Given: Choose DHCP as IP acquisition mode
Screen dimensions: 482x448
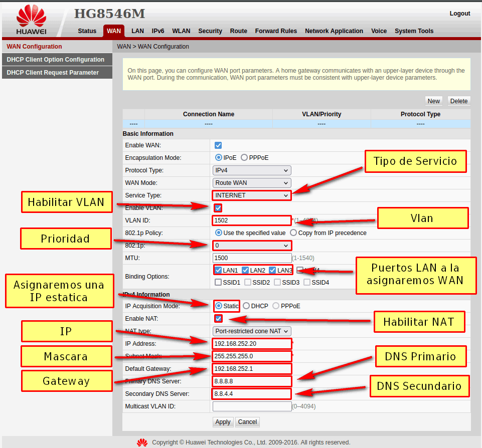Looking at the screenshot, I should tap(246, 306).
